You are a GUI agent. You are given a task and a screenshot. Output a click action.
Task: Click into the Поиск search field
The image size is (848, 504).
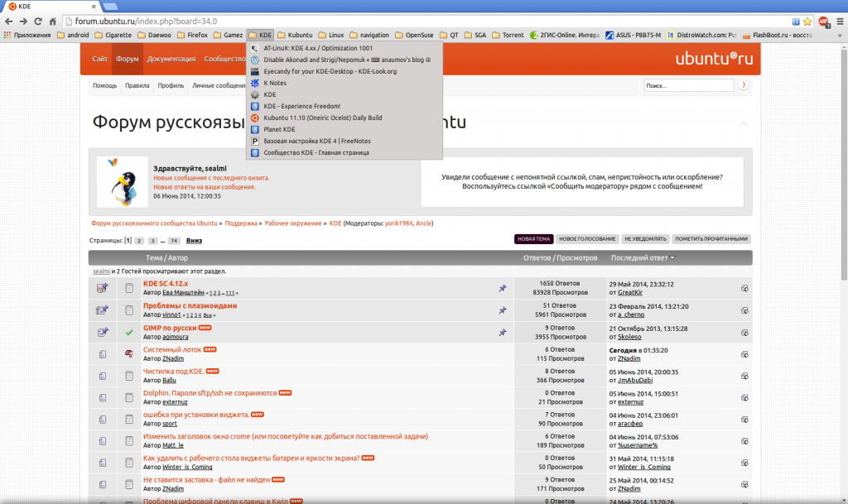688,85
